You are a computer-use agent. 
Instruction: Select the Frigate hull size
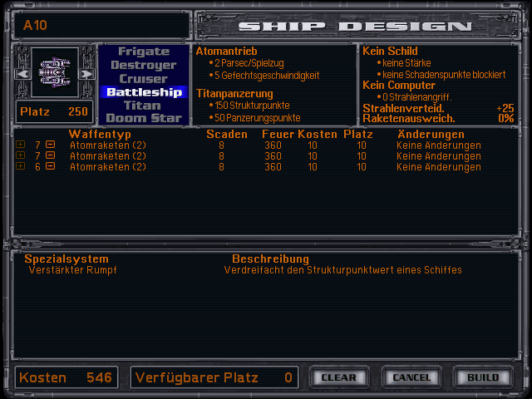143,52
